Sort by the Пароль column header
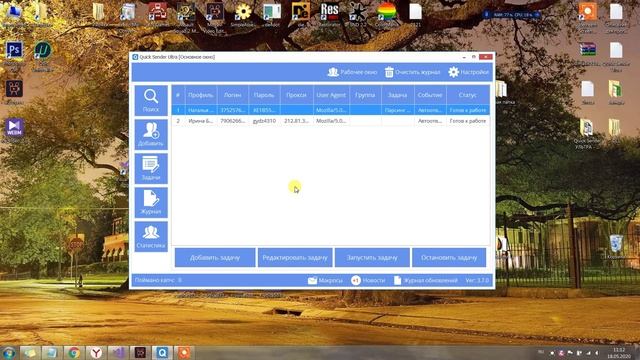Image resolution: width=640 pixels, height=360 pixels. (x=264, y=95)
